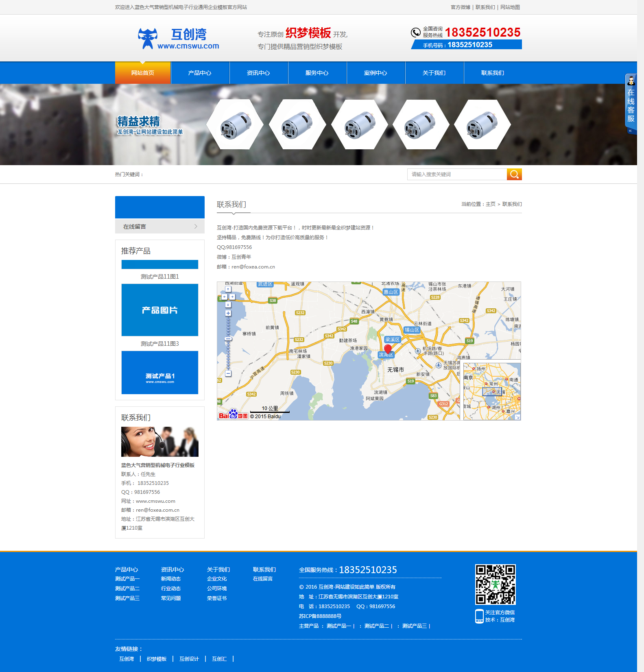Collapse the 在线客服 side panel
The image size is (644, 672).
click(x=630, y=131)
